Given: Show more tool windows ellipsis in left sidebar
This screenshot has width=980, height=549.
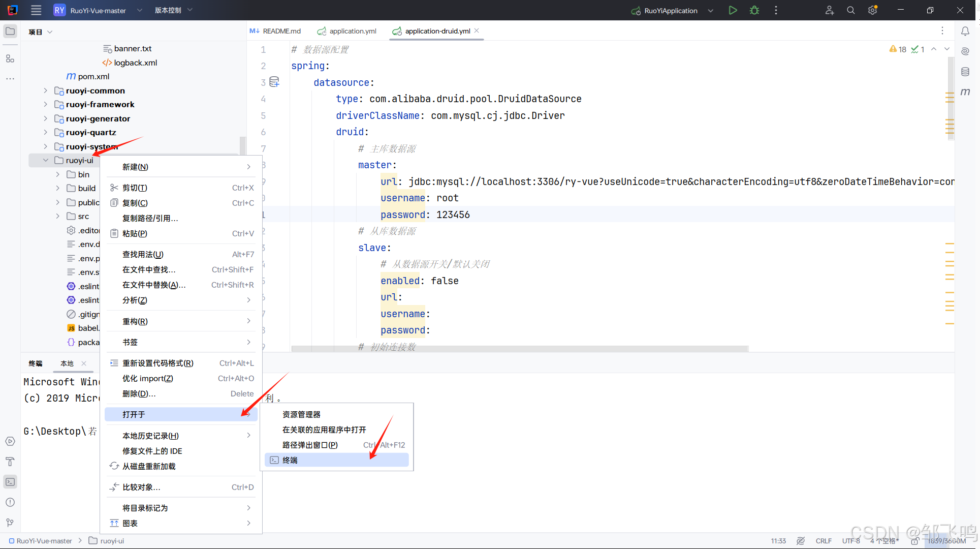Looking at the screenshot, I should (10, 79).
